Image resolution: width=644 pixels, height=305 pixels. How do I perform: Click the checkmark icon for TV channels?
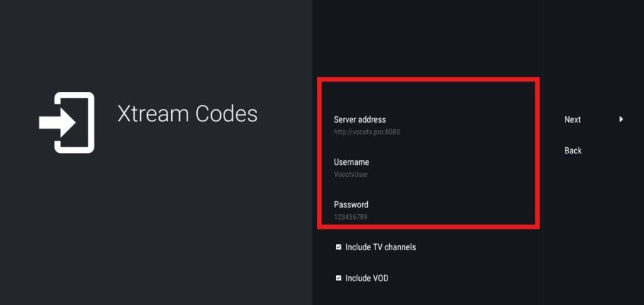[338, 247]
